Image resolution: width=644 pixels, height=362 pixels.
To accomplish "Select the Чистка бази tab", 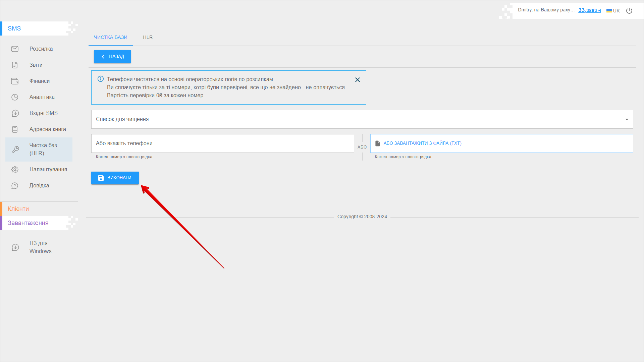I will click(110, 37).
